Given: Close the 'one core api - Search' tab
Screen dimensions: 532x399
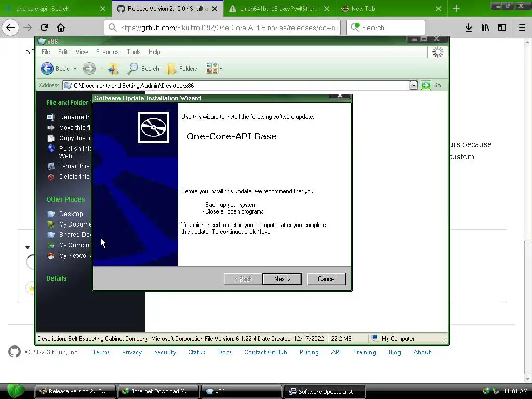Looking at the screenshot, I should [103, 9].
